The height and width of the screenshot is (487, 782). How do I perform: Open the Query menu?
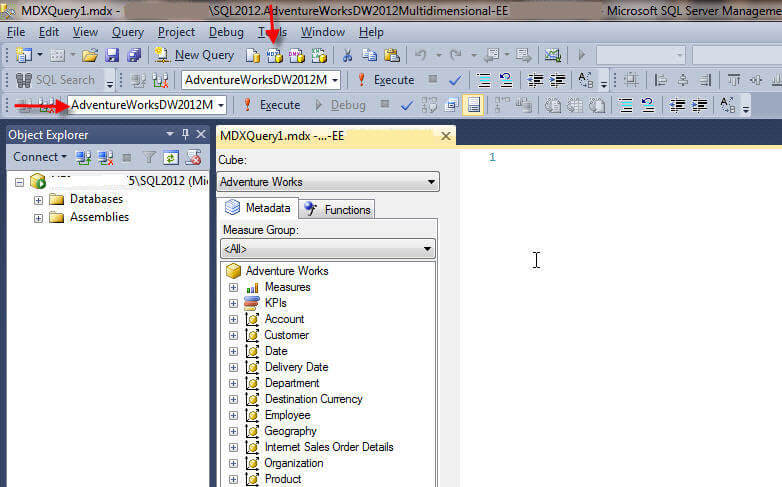[x=128, y=32]
